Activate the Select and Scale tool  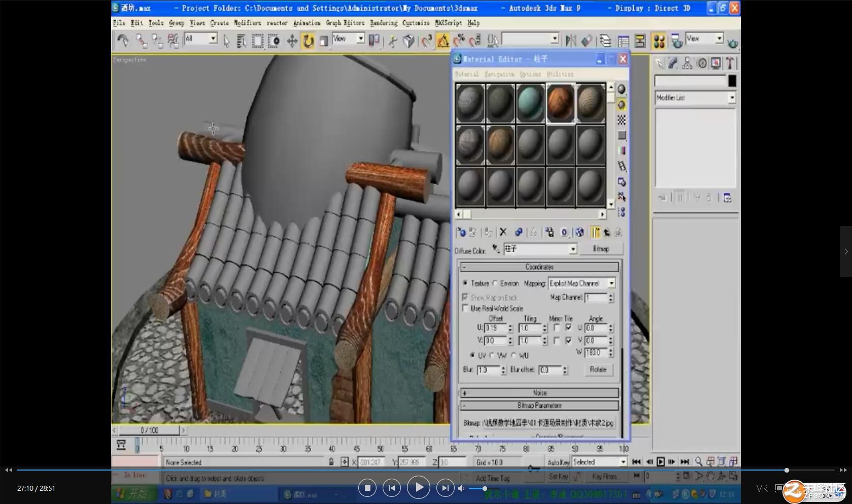[324, 41]
